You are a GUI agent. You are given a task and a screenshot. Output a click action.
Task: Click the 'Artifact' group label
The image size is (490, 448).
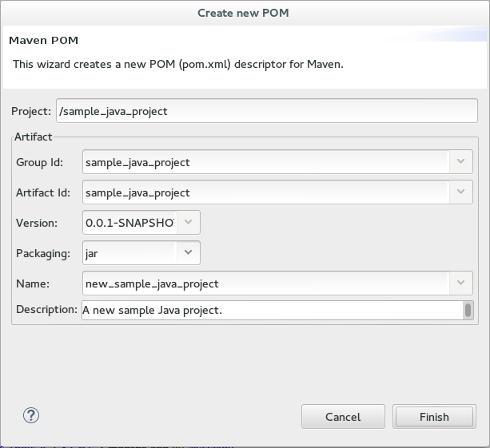tap(33, 137)
